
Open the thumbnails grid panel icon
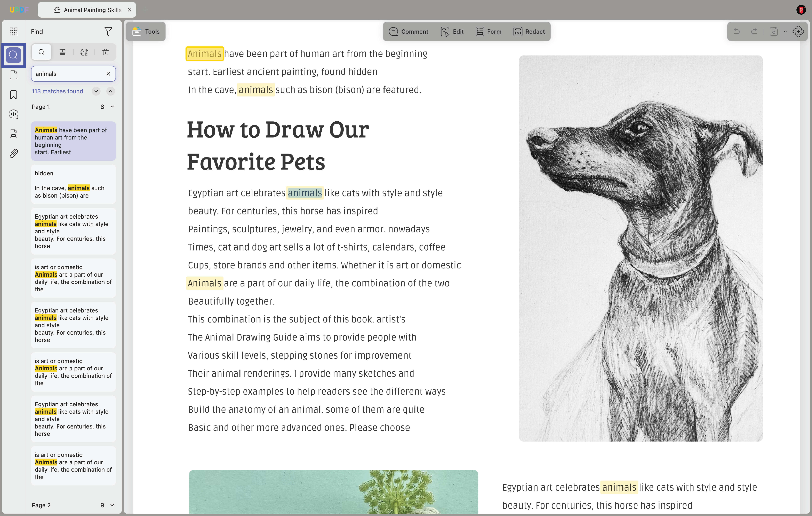pos(14,31)
